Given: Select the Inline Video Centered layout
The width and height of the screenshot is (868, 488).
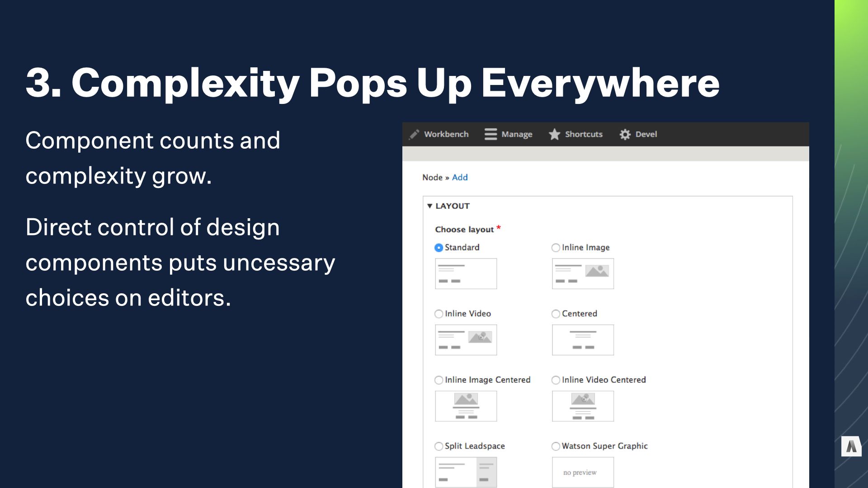Looking at the screenshot, I should coord(555,380).
